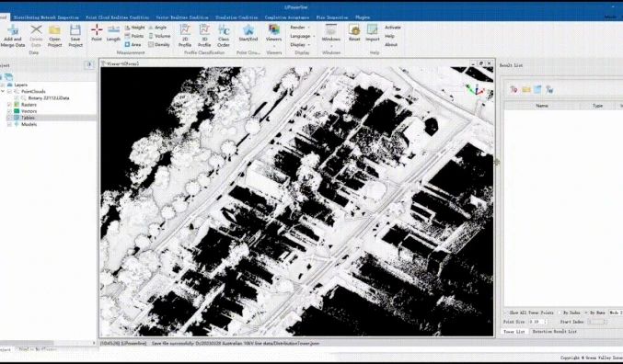Toggle the Rasters layer checkbox

pyautogui.click(x=9, y=105)
